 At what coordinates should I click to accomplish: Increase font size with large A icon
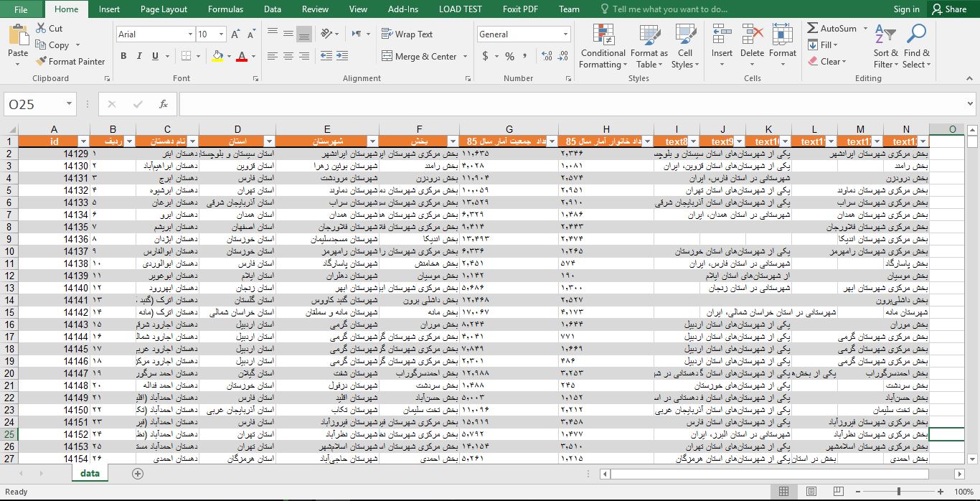click(x=235, y=34)
